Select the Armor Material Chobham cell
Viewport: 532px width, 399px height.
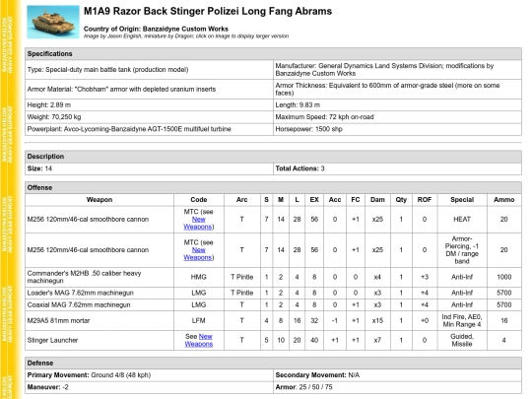point(149,90)
